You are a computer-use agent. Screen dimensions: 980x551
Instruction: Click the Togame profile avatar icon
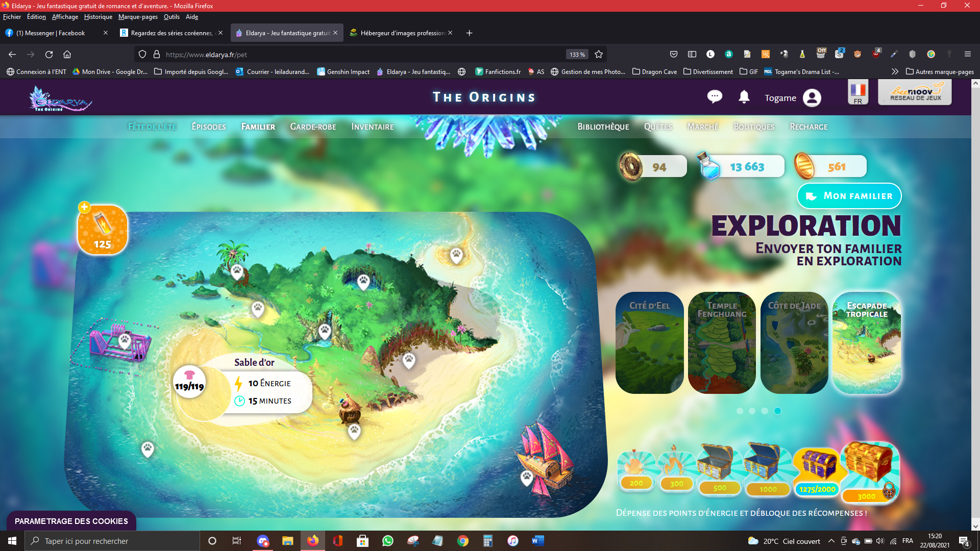pyautogui.click(x=812, y=98)
